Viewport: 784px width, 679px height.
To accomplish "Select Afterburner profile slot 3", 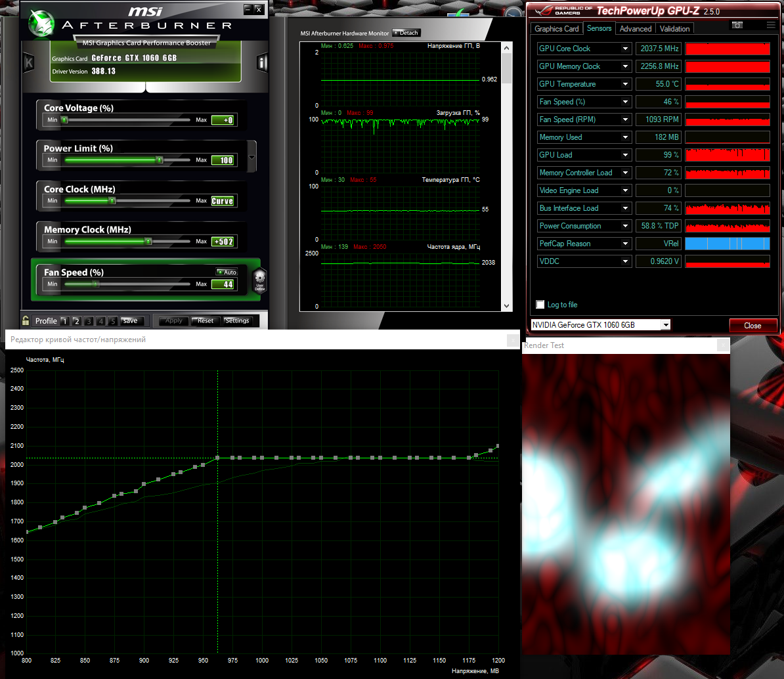I will 89,321.
